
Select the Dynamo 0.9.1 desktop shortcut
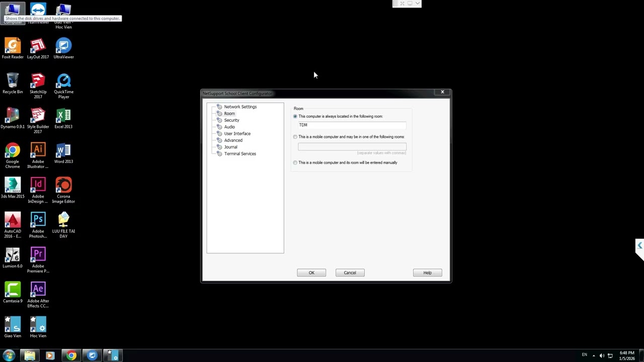13,118
